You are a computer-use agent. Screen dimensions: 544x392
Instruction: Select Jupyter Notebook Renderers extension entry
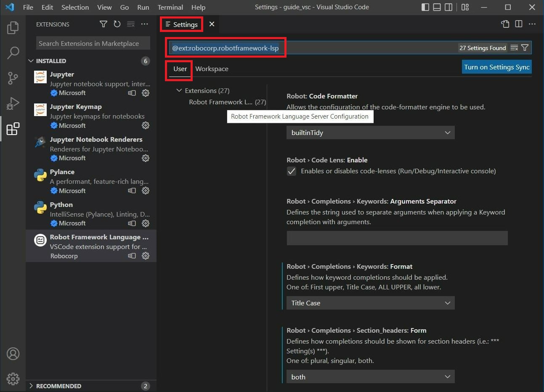point(91,148)
